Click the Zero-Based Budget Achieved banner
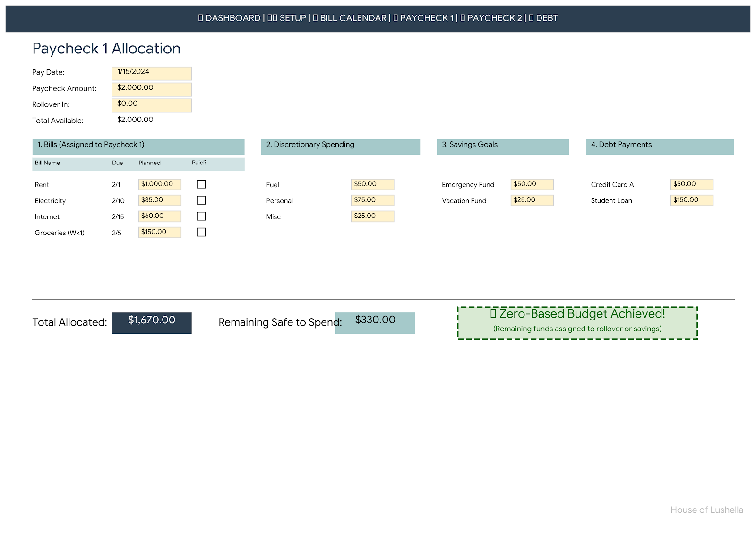The image size is (756, 545). (x=577, y=323)
